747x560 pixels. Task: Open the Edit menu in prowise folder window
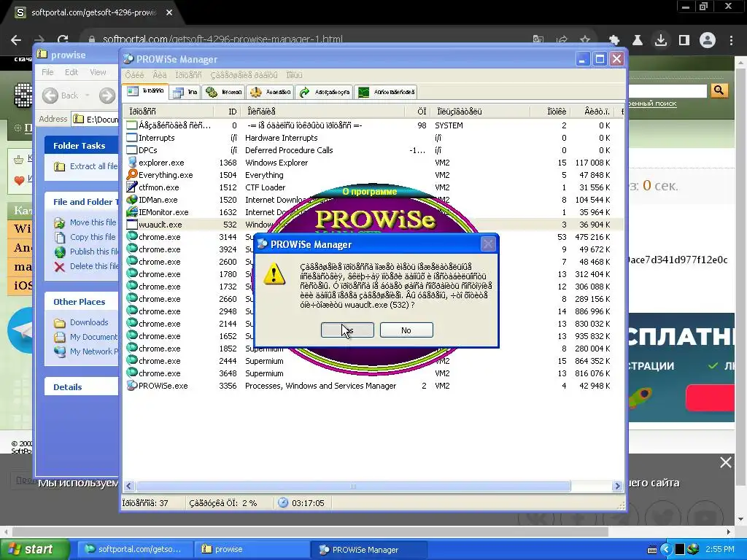71,72
